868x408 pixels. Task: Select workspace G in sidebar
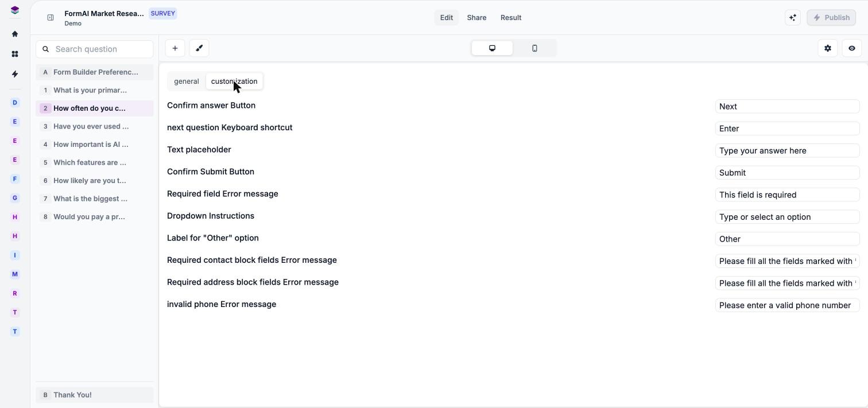(15, 198)
